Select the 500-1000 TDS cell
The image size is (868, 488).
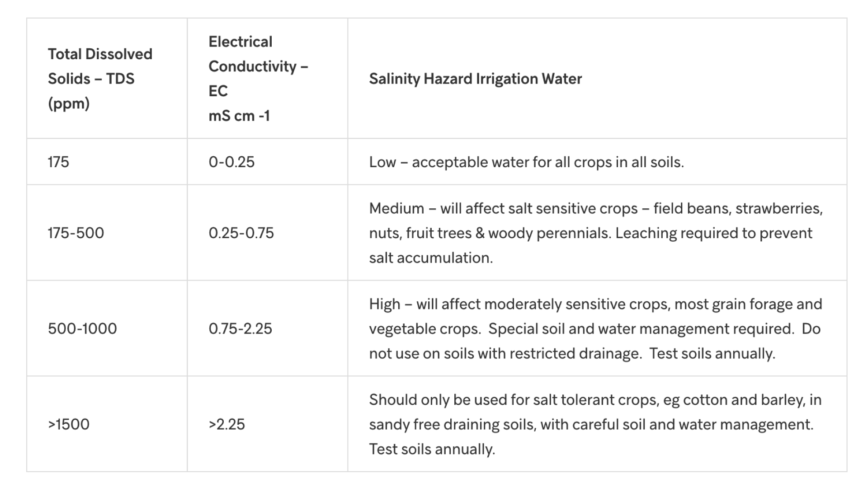tap(107, 328)
